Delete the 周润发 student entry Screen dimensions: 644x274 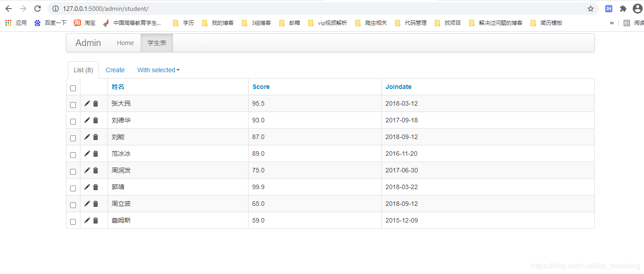click(x=95, y=170)
